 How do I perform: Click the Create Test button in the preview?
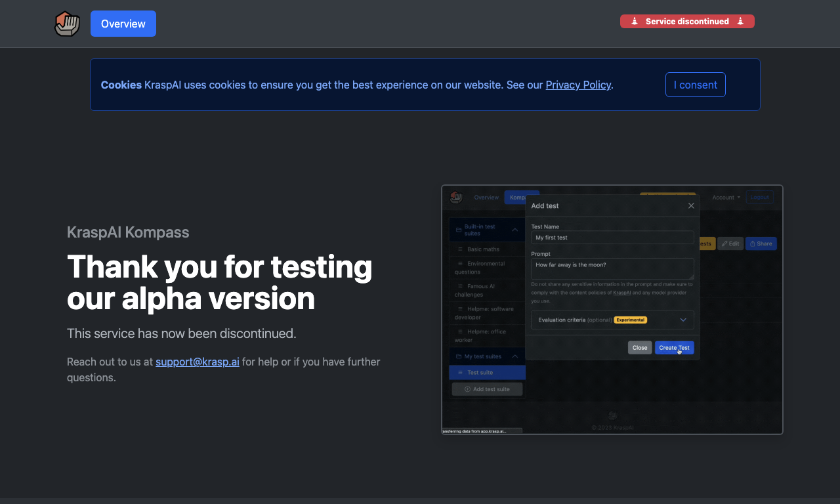674,348
